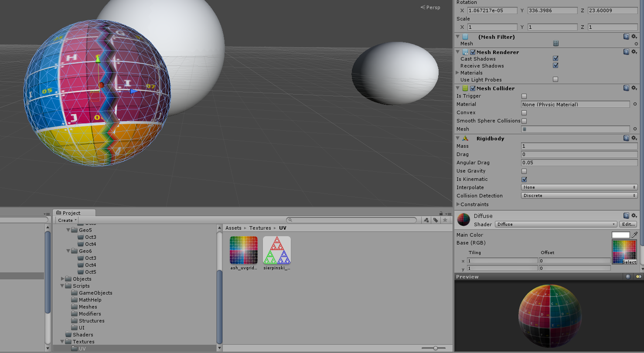The image size is (644, 353).
Task: Open Mesh Renderer gear settings menu
Action: (x=634, y=52)
